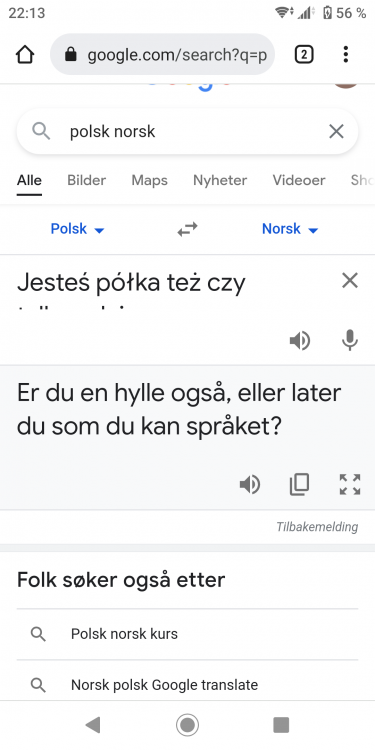
Task: Clear the Polish source text
Action: pos(350,281)
